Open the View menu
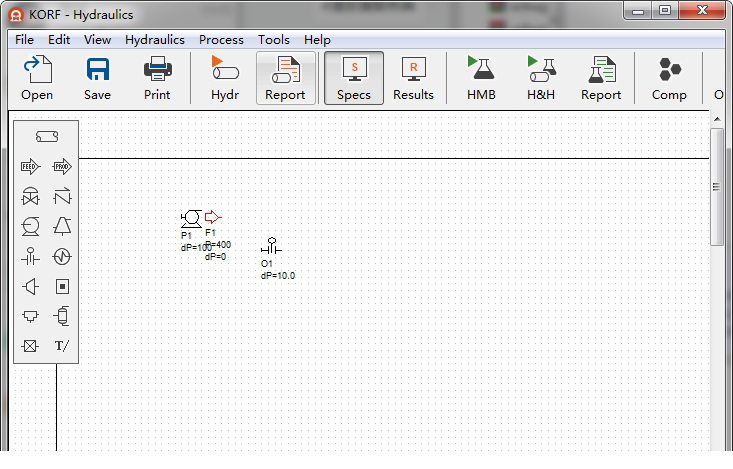The height and width of the screenshot is (469, 733). point(98,40)
